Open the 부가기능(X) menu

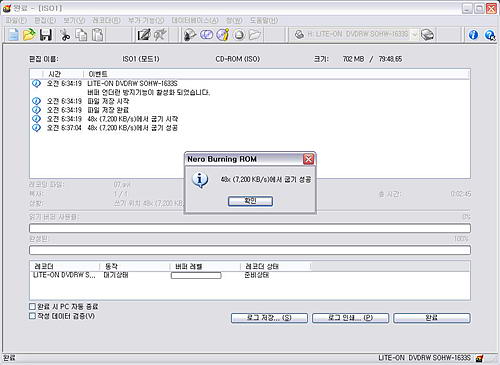coord(146,21)
